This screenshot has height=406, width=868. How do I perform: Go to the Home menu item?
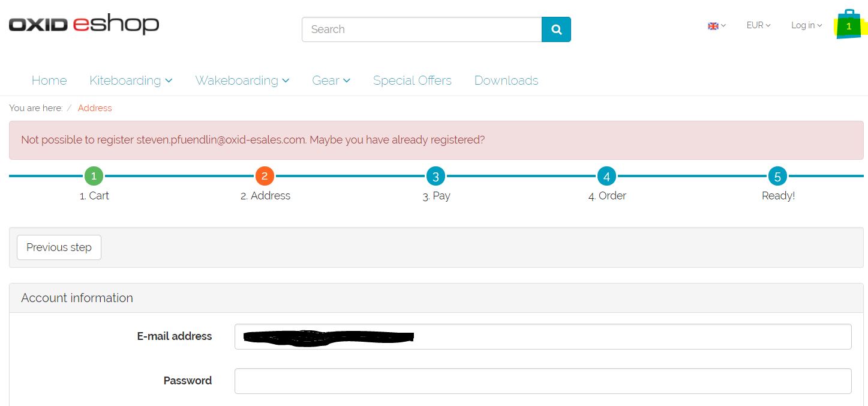pyautogui.click(x=49, y=80)
